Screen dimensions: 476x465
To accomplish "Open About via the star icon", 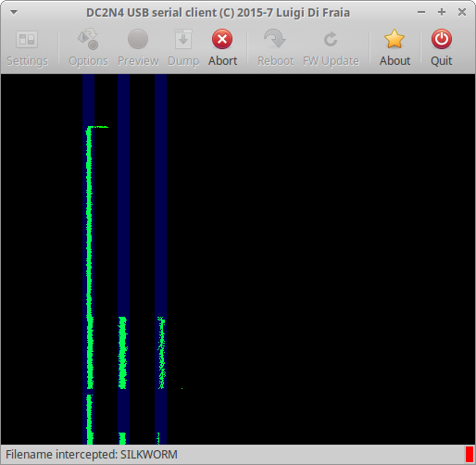I will pos(395,39).
